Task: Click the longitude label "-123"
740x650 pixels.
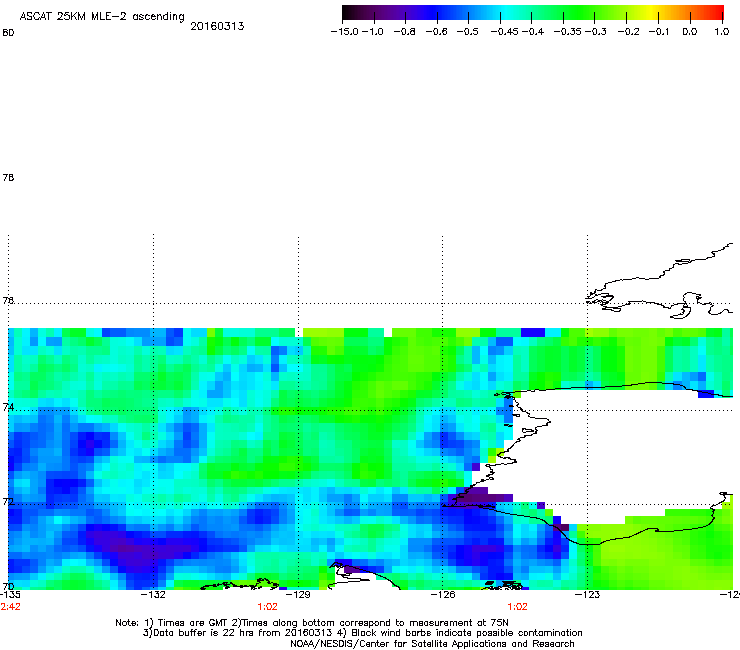Action: [588, 595]
